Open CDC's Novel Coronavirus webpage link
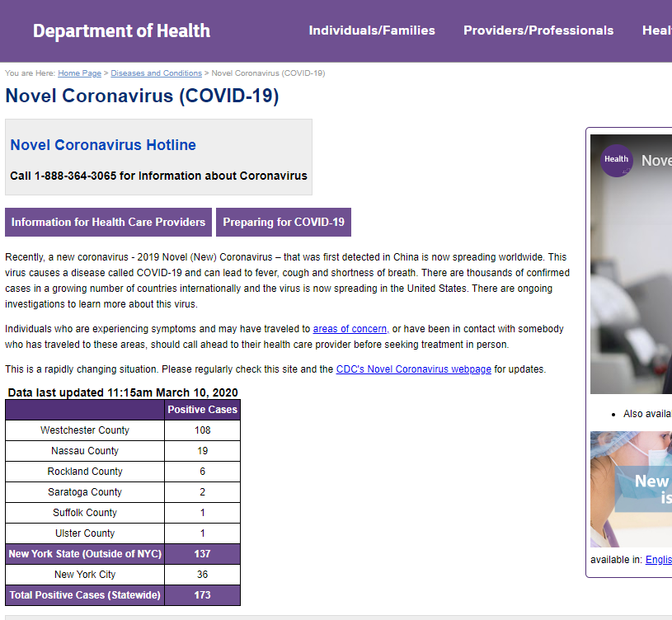Viewport: 672px width, 620px height. click(x=414, y=369)
